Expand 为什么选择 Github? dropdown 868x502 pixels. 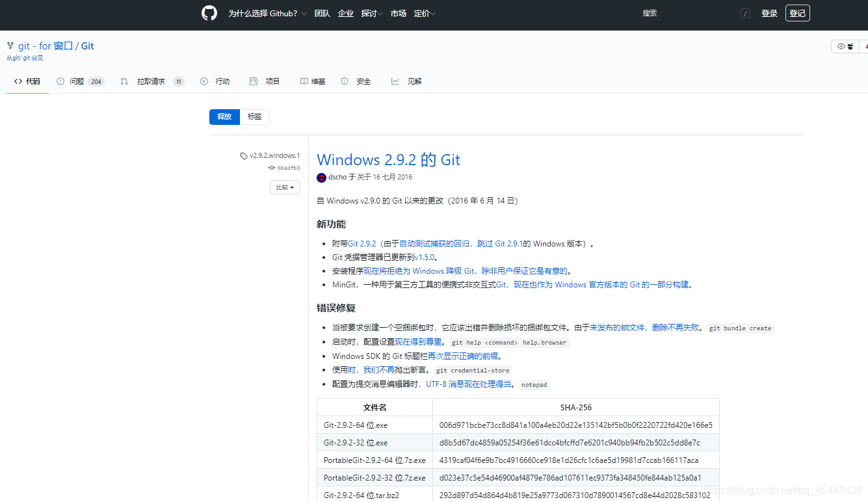pyautogui.click(x=267, y=14)
